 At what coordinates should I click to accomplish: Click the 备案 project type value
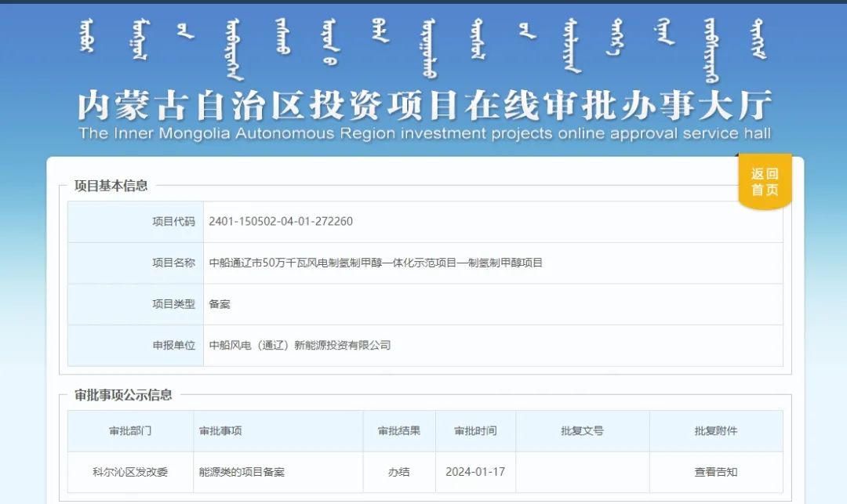point(220,304)
